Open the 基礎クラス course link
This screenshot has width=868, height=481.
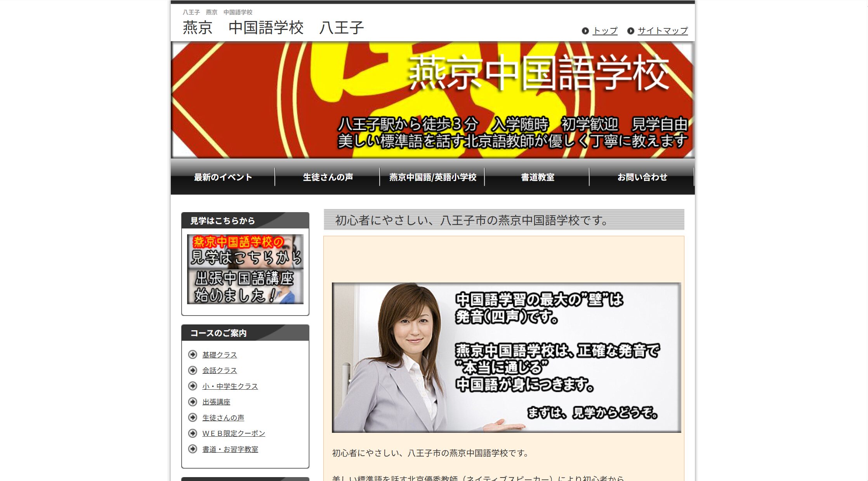click(x=219, y=355)
